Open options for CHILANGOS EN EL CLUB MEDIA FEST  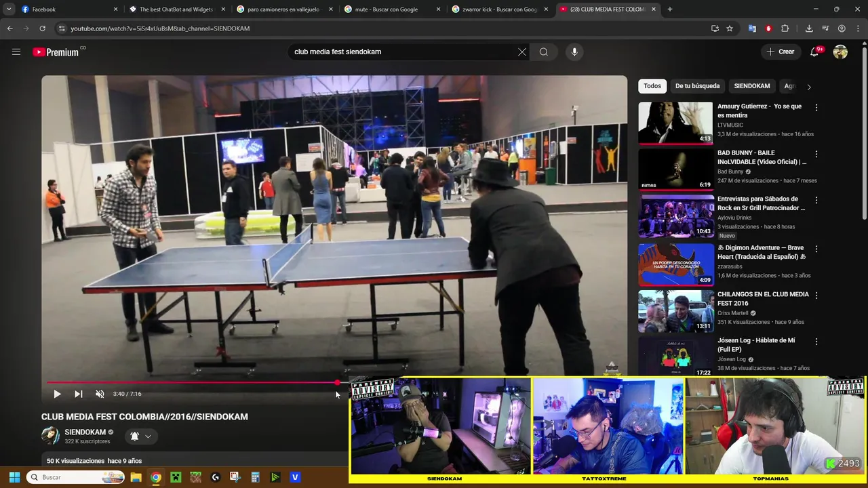click(x=816, y=296)
